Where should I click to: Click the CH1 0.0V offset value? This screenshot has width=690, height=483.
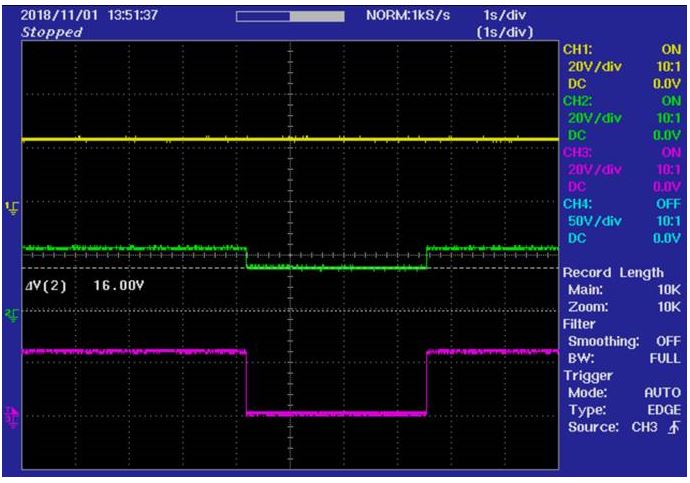point(667,84)
